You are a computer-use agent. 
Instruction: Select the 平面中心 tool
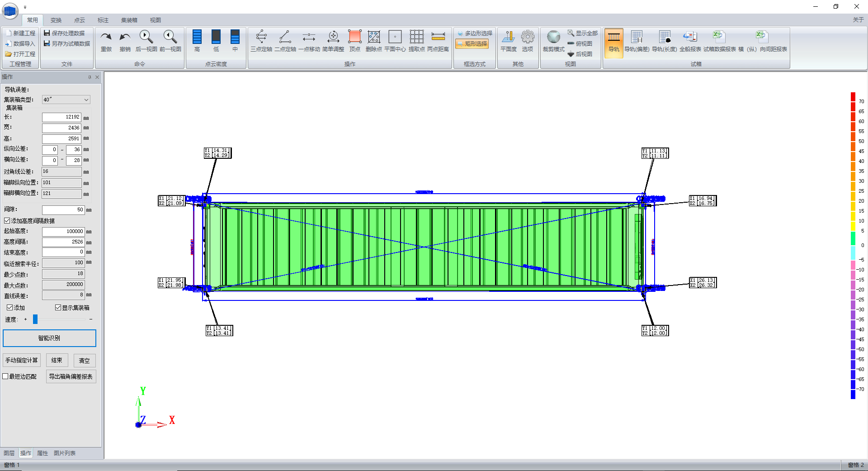(x=395, y=41)
